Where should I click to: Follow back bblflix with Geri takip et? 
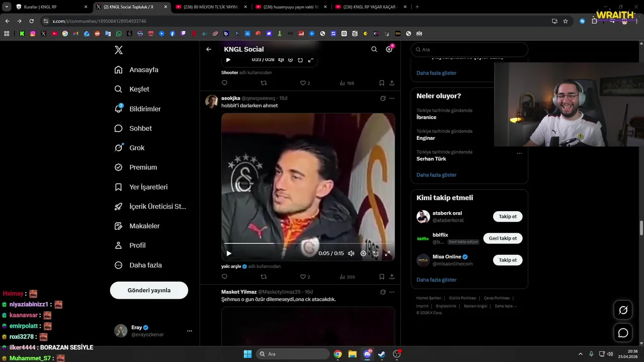(x=503, y=238)
